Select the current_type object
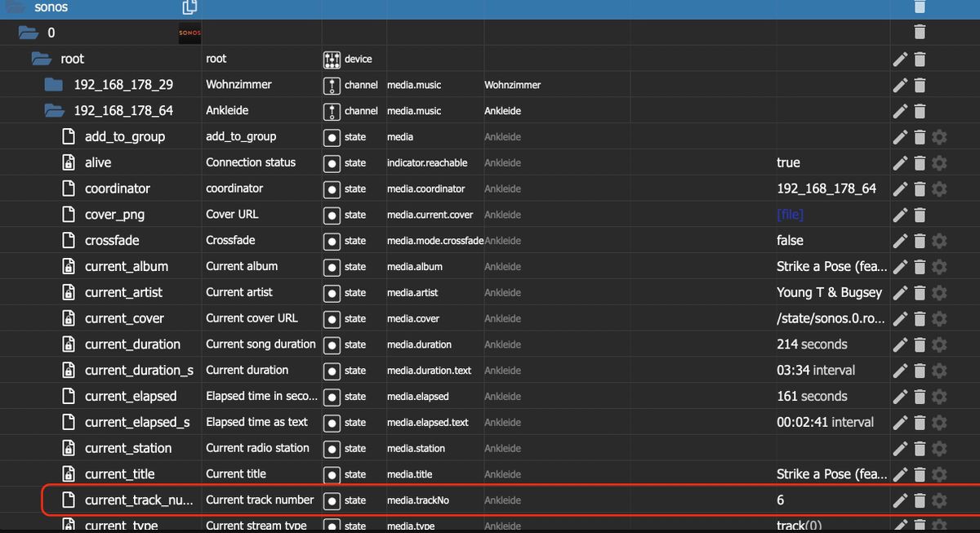 point(121,525)
